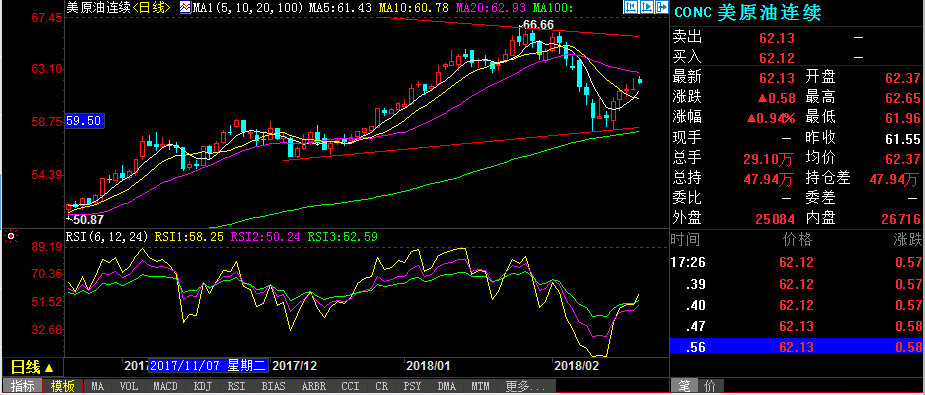The width and height of the screenshot is (925, 395).
Task: Select the PSY indicator tab
Action: coord(412,387)
